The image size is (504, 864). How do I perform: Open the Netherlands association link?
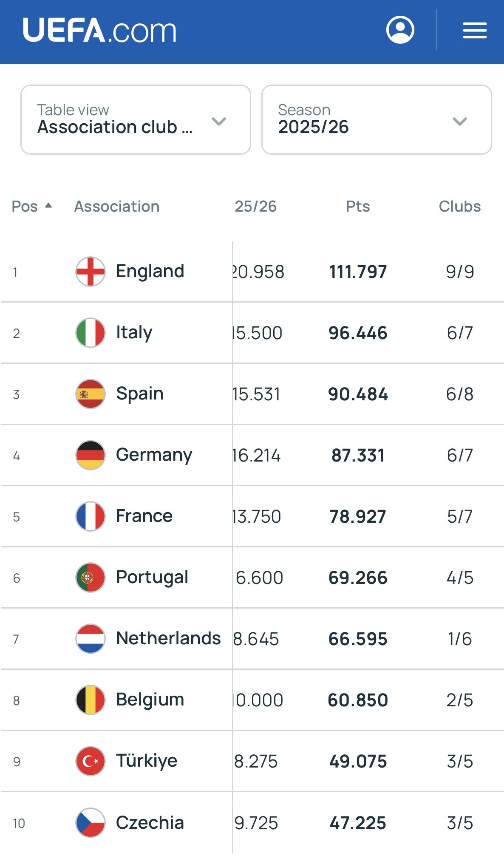[168, 638]
